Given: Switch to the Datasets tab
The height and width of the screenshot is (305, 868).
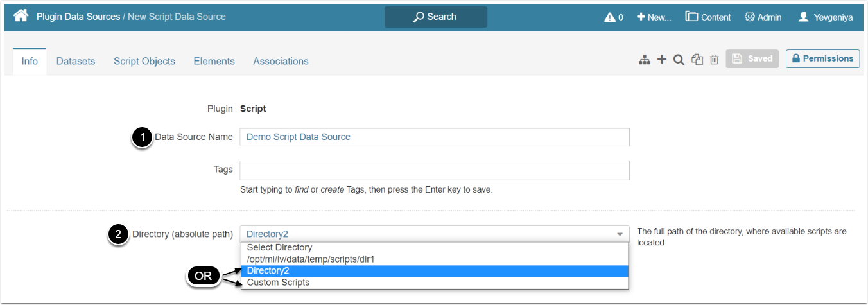Looking at the screenshot, I should (76, 61).
